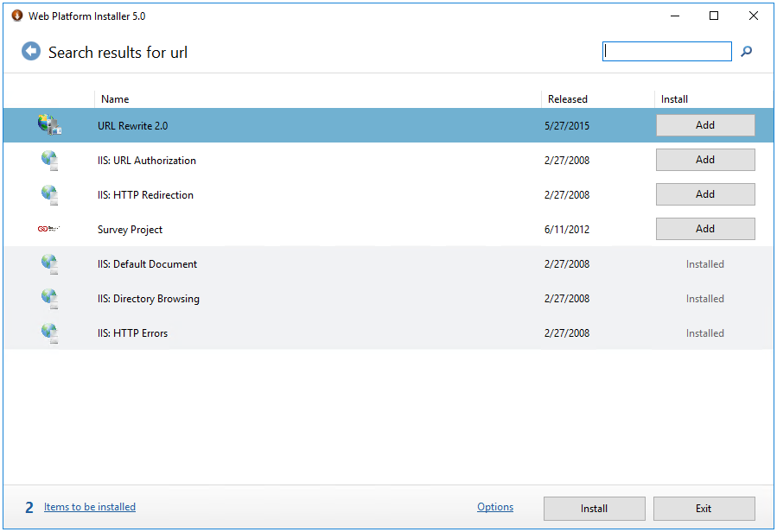
Task: Click the URL Rewrite 2.0 product icon
Action: 49,125
